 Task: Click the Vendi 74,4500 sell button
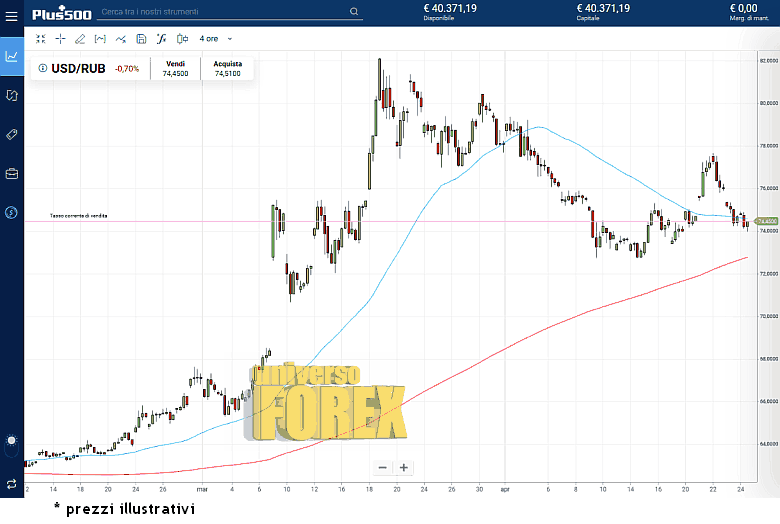click(176, 68)
